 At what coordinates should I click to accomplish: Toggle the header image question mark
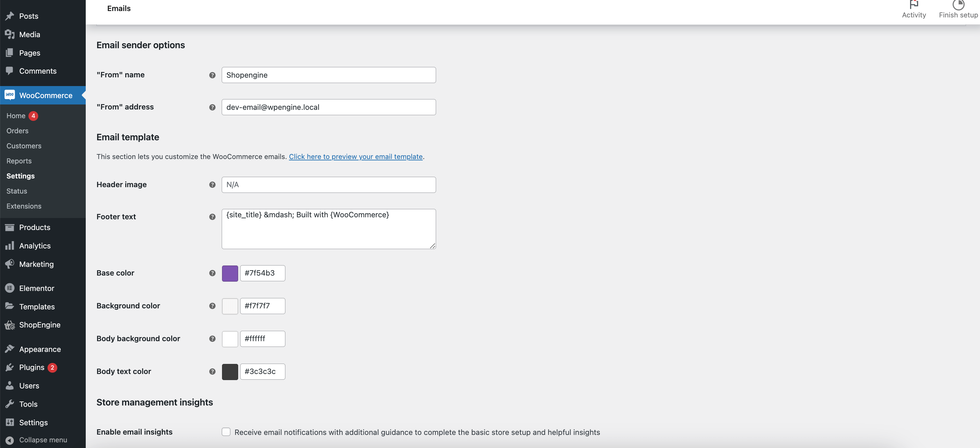tap(212, 185)
